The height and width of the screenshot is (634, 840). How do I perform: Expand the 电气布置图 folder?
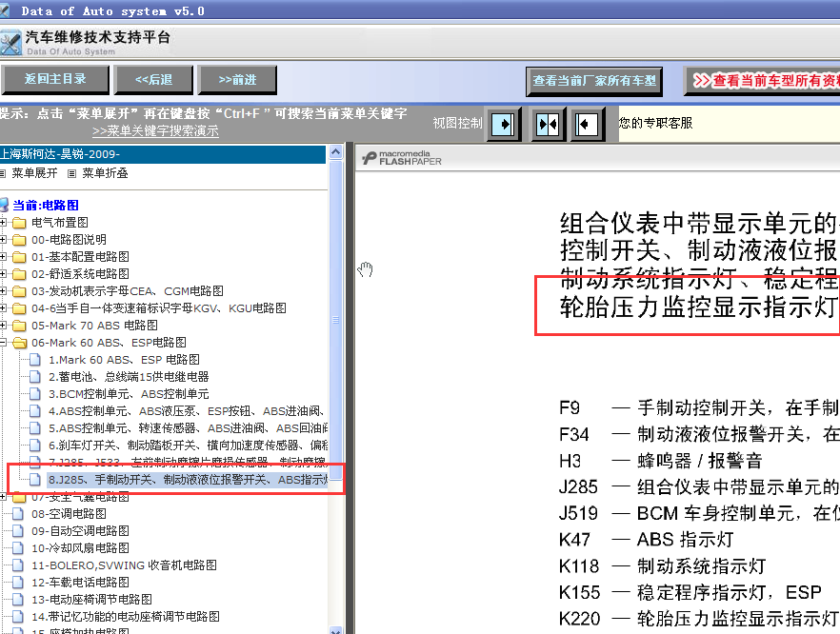click(3, 222)
